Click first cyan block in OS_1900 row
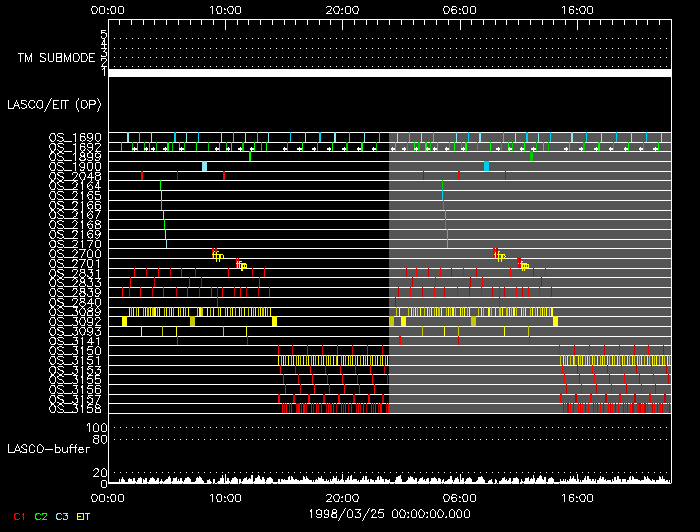This screenshot has height=532, width=700. [x=204, y=166]
